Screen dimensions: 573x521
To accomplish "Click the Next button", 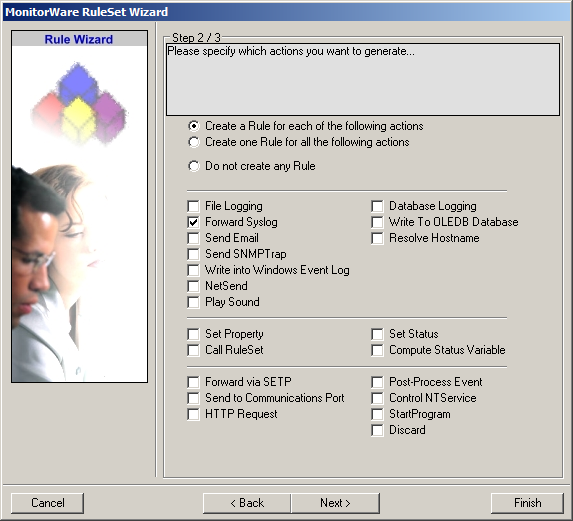I will point(335,503).
